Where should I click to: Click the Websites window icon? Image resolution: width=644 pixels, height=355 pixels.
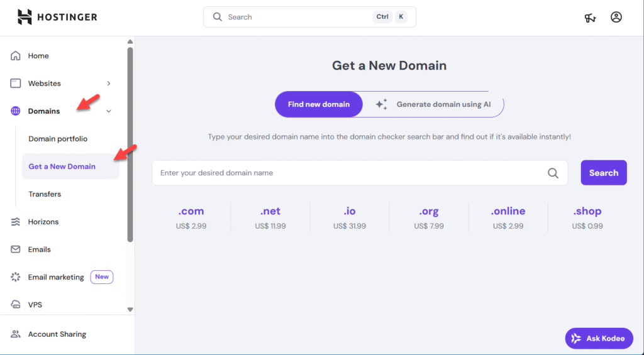(x=16, y=84)
